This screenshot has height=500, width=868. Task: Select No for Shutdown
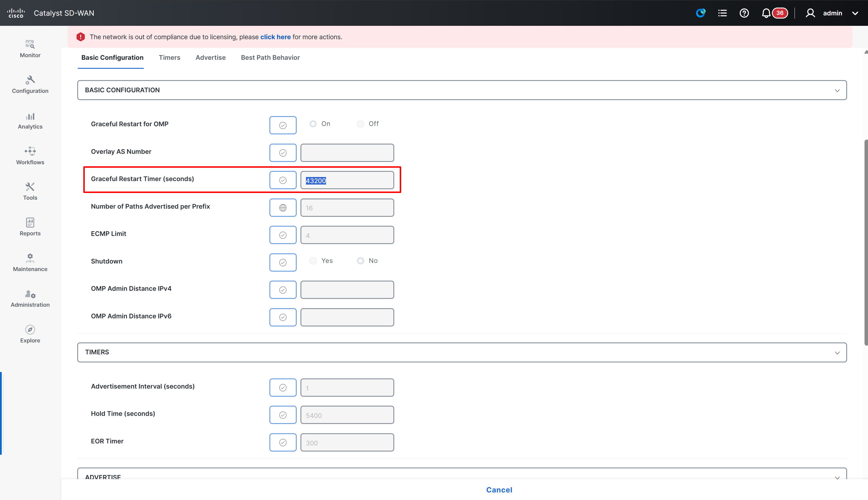360,261
